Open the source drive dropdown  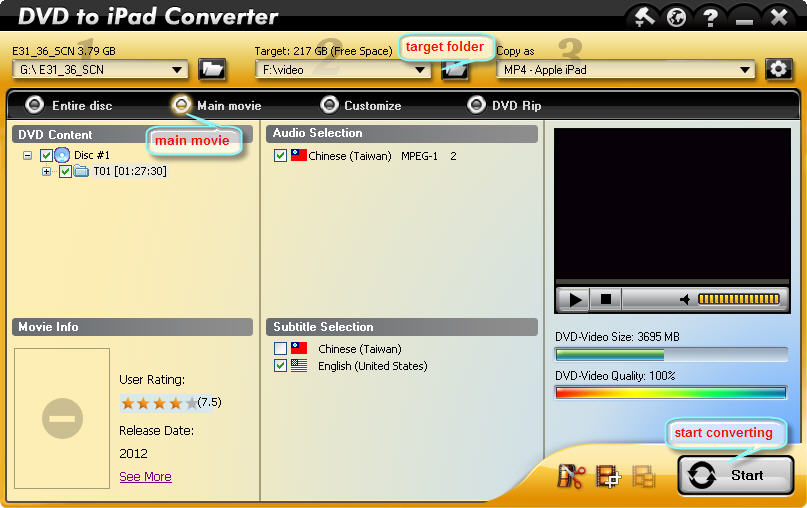coord(177,69)
